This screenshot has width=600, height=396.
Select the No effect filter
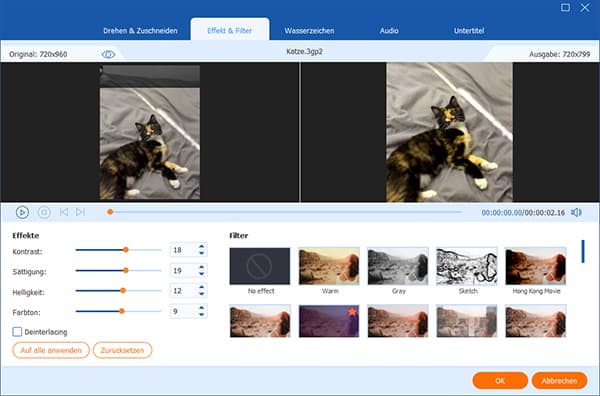(260, 266)
